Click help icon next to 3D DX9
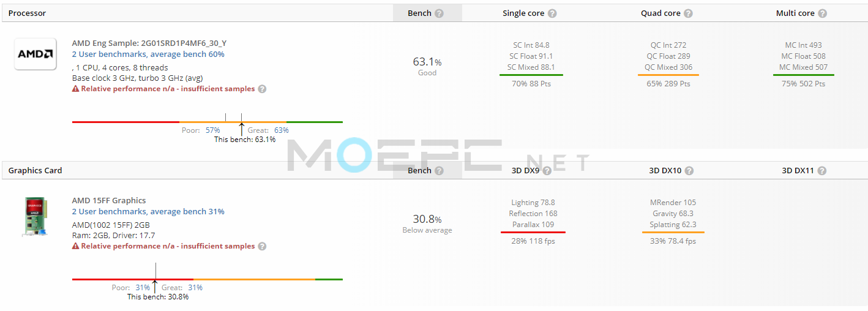 pyautogui.click(x=547, y=171)
